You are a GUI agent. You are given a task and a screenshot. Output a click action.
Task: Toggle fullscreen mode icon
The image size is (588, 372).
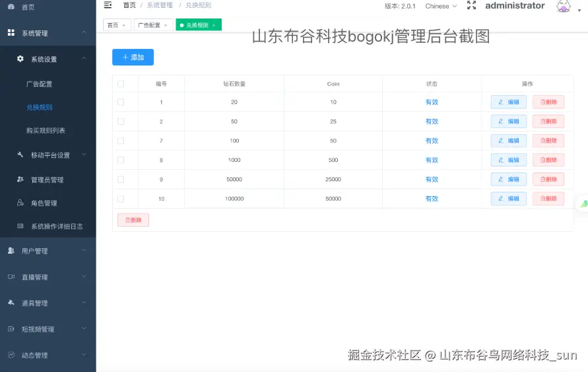(x=471, y=5)
